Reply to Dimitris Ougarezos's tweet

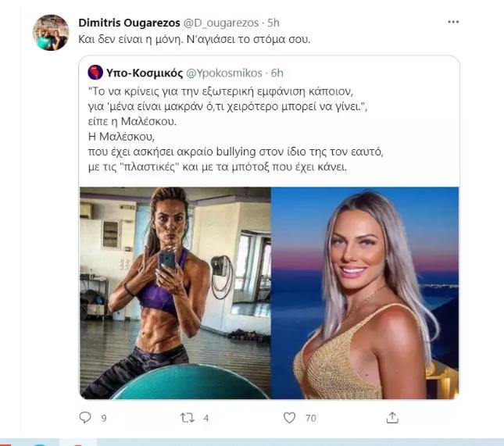point(86,418)
